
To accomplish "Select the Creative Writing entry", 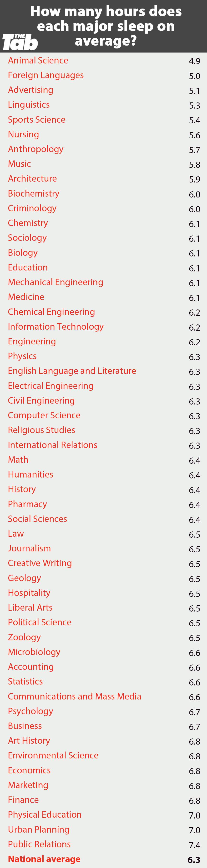I will 40,563.
